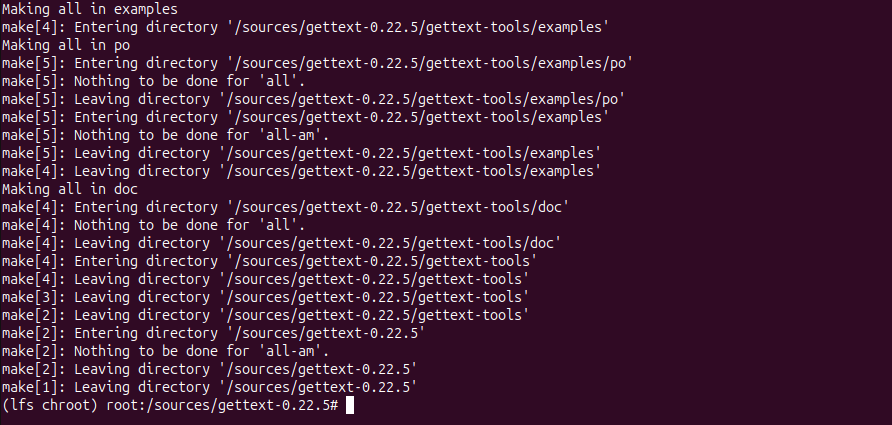Click the make[3] Leaving directory line
This screenshot has width=892, height=425.
(264, 297)
